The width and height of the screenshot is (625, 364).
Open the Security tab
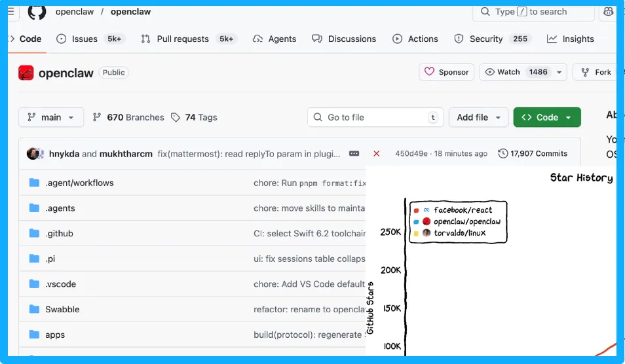pyautogui.click(x=493, y=39)
